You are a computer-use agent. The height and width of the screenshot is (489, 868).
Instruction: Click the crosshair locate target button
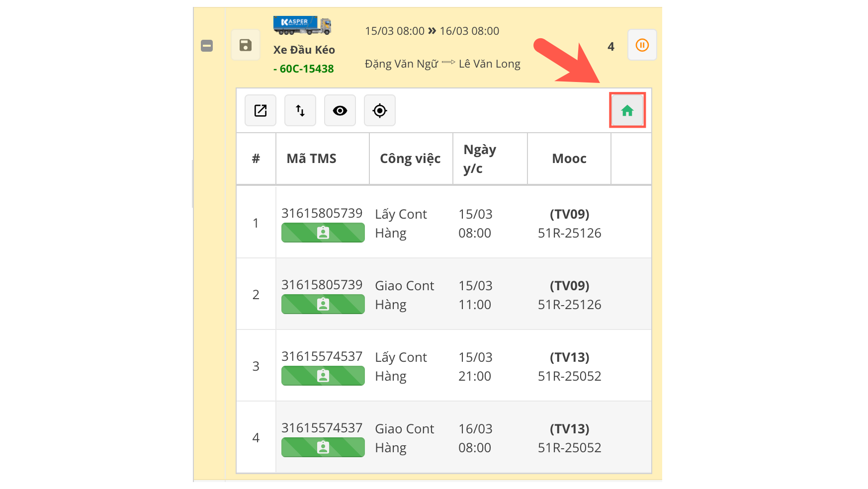(380, 110)
